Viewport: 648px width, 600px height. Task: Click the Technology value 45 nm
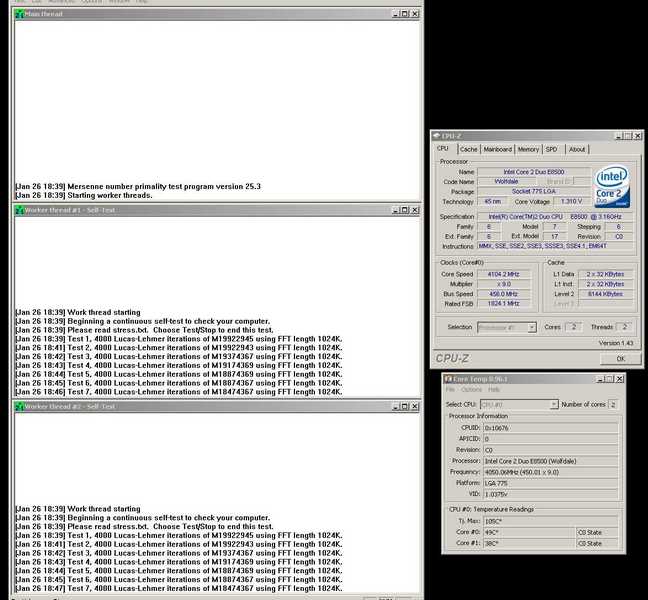point(493,201)
